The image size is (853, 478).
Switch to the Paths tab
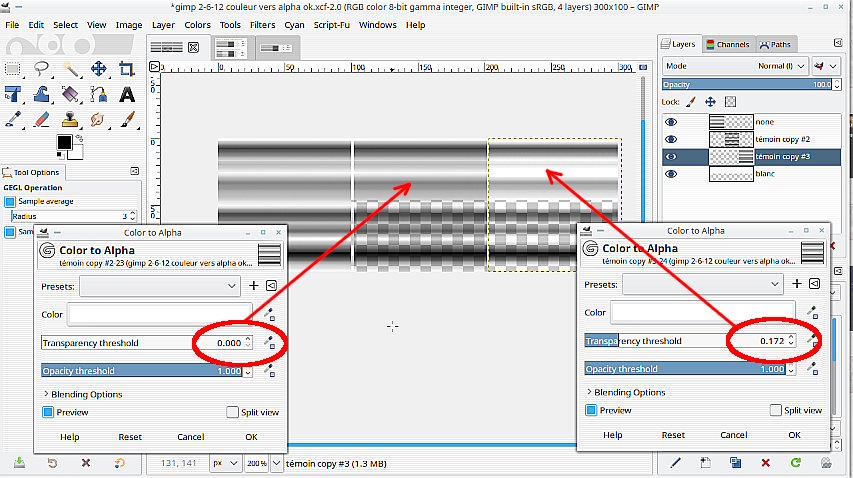pyautogui.click(x=776, y=45)
